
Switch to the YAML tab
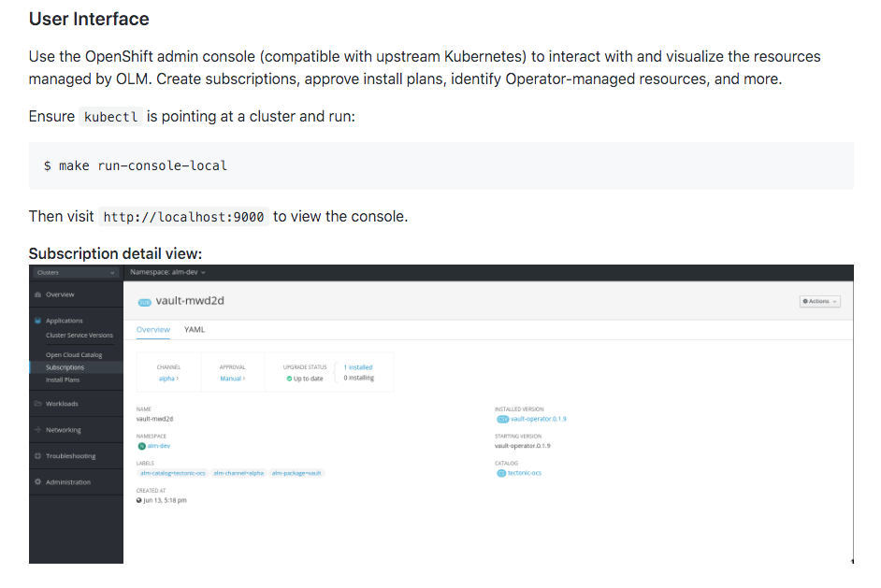[x=193, y=330]
